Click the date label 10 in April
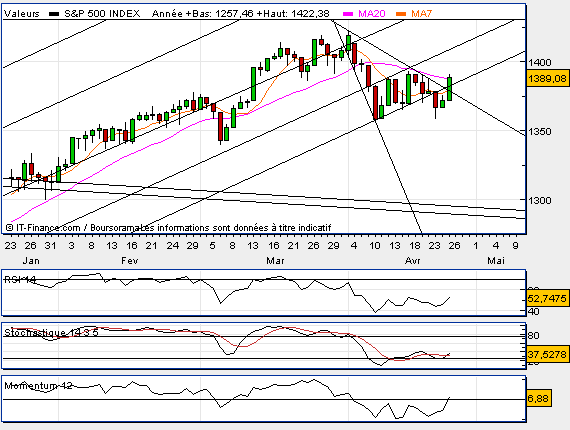The height and width of the screenshot is (430, 570). [375, 246]
